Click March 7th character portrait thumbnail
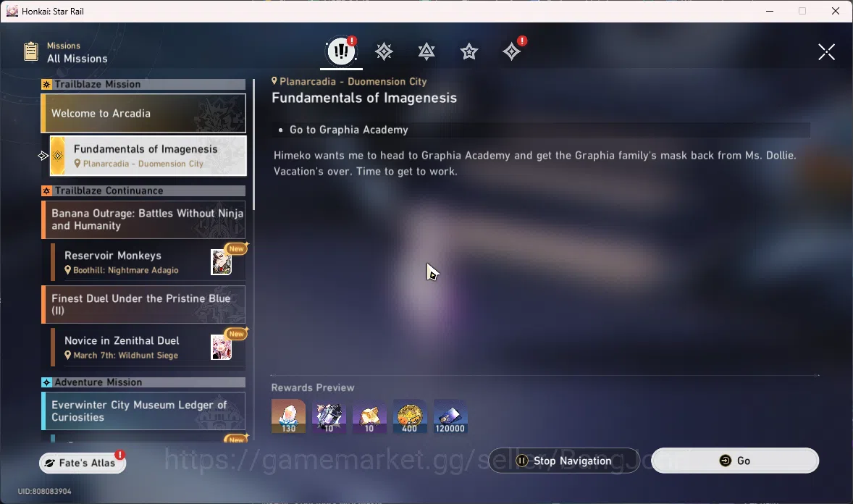This screenshot has width=853, height=504. (221, 348)
